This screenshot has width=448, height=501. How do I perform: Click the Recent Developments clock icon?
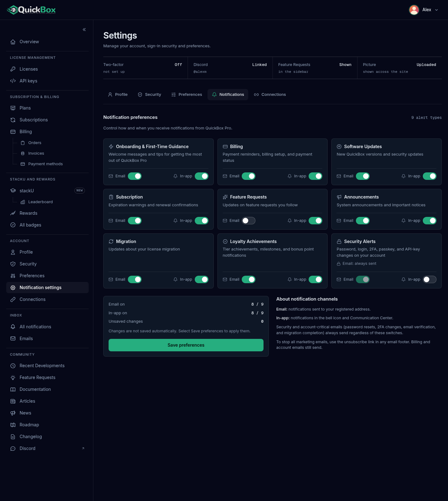(x=13, y=366)
